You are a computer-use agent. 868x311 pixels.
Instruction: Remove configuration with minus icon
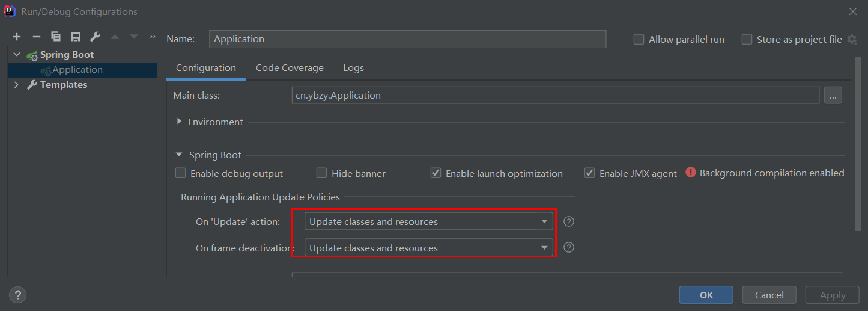point(36,37)
